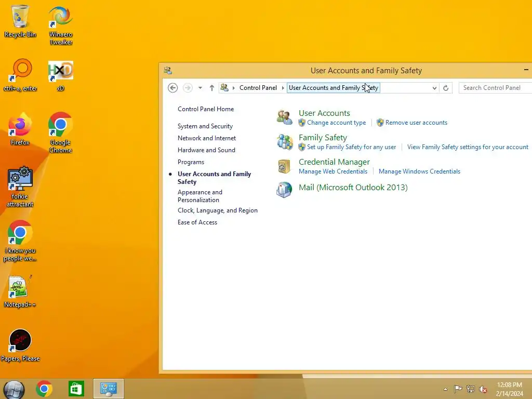Open the network icon in system tray
Image resolution: width=532 pixels, height=399 pixels.
coord(471,389)
